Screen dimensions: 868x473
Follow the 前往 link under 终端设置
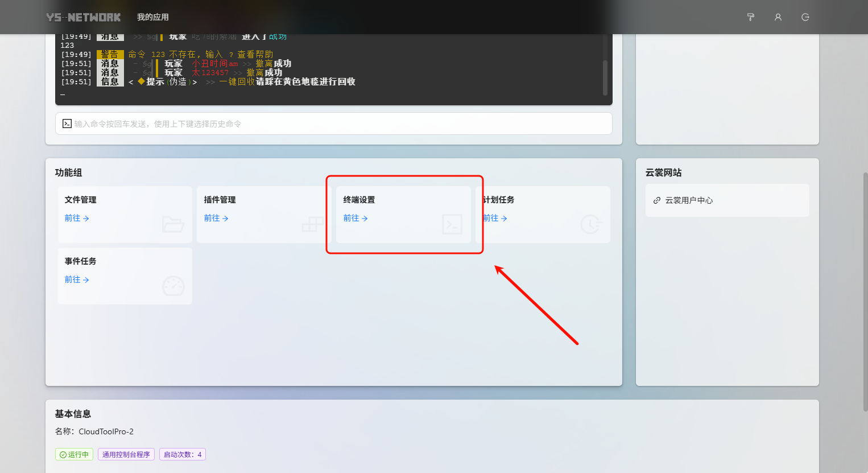[x=355, y=218]
